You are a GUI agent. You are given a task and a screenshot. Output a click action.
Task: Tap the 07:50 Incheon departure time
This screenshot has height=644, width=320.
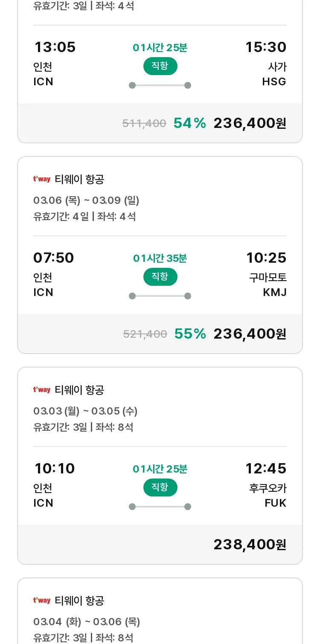click(x=54, y=258)
